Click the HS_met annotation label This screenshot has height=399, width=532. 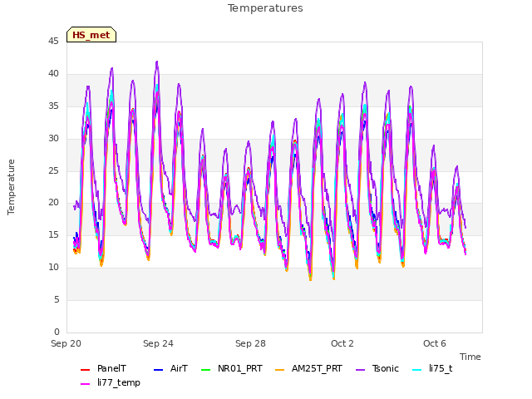[91, 35]
